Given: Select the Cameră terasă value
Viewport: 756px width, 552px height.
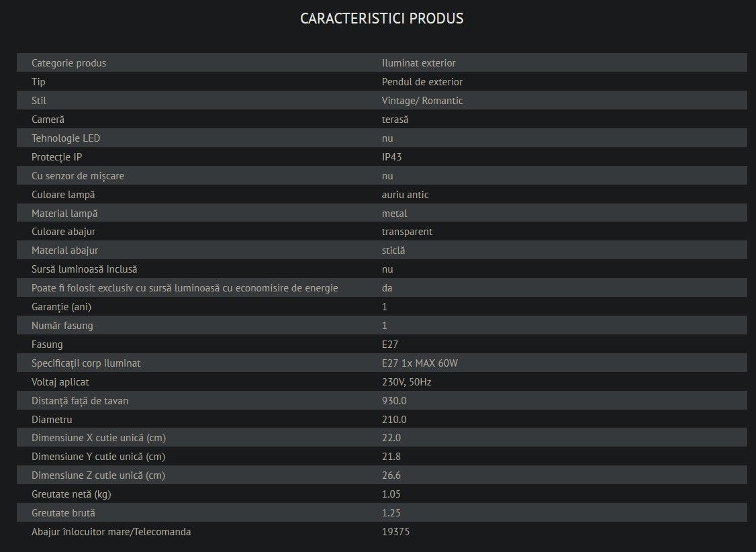Looking at the screenshot, I should 395,120.
